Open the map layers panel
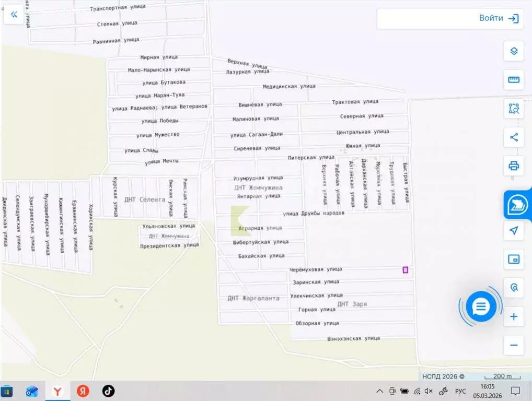This screenshot has width=532, height=401. (514, 51)
